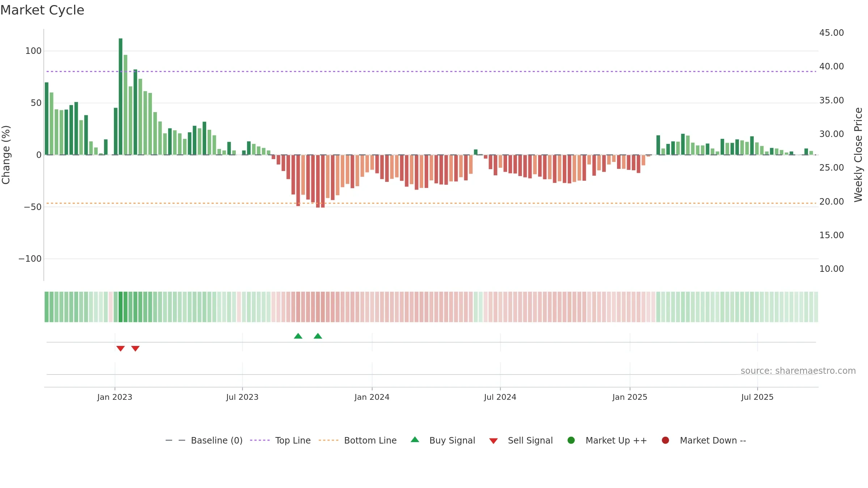Click the 30.00 price tick label

[x=831, y=134]
